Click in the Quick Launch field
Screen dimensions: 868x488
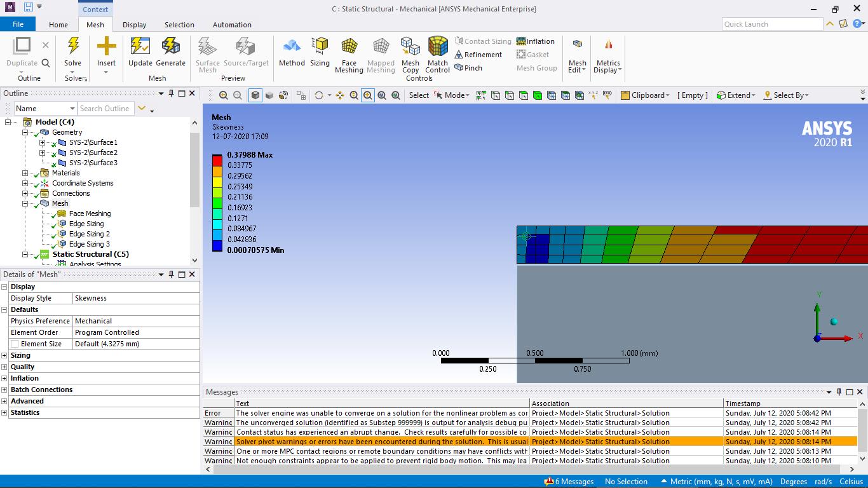pos(772,24)
